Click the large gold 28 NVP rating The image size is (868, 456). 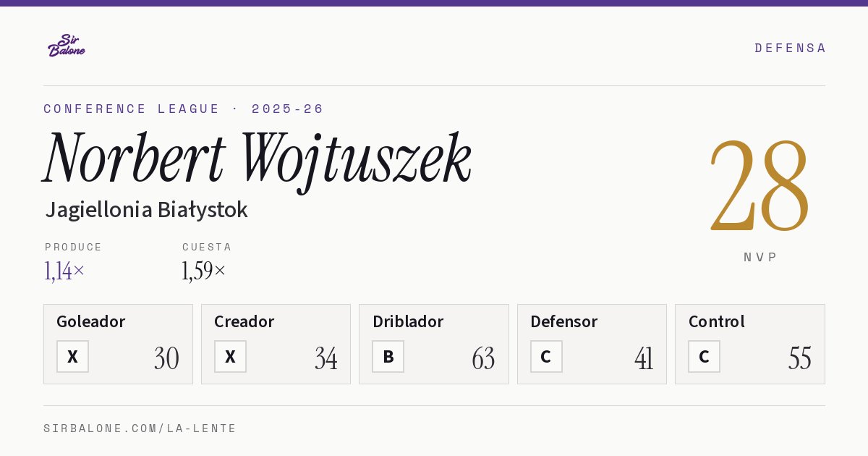(759, 185)
